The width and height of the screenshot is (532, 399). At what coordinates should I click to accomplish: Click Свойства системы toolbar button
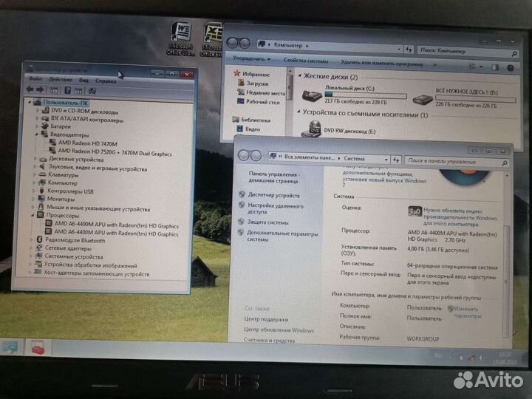(306, 61)
